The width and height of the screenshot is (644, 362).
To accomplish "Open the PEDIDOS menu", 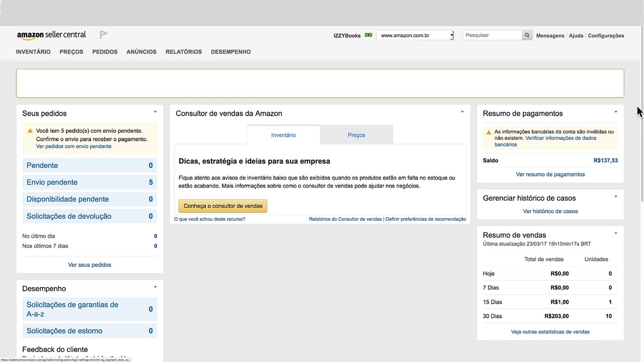I will (105, 52).
